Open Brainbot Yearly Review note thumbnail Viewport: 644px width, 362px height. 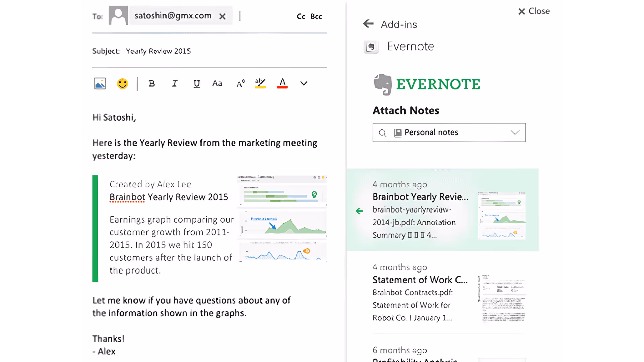click(501, 216)
